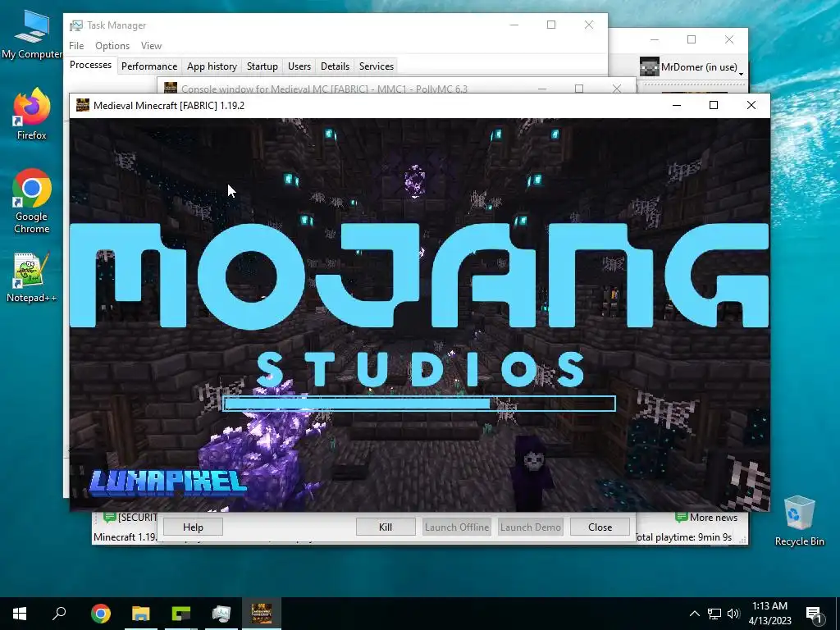Image resolution: width=840 pixels, height=630 pixels.
Task: Click the SECURITY news speech bubble icon
Action: click(109, 517)
